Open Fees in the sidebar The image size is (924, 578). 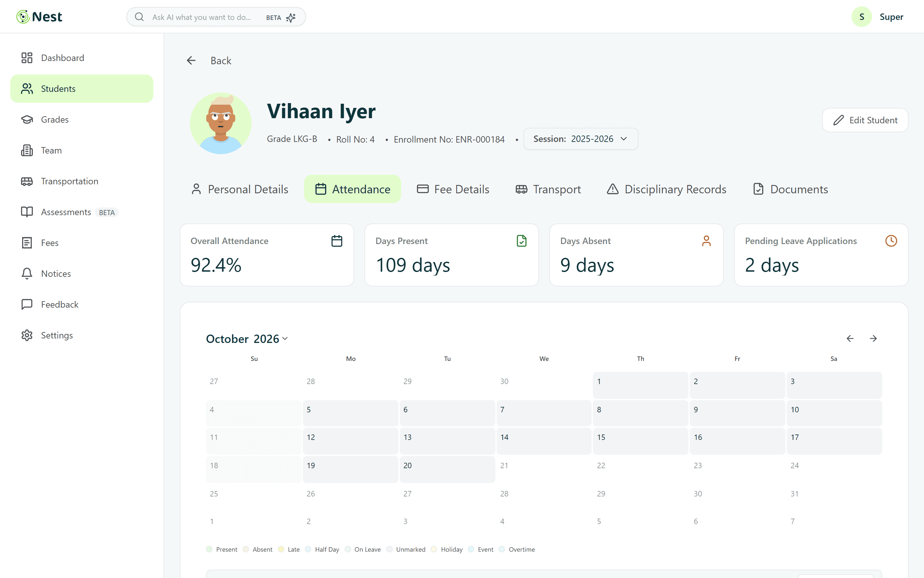pos(82,243)
